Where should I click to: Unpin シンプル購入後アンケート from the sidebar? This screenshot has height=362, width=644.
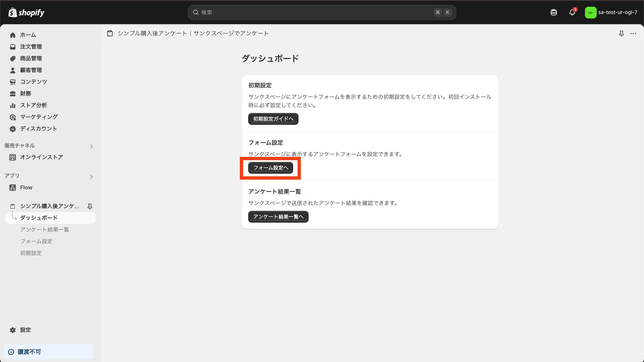click(90, 206)
